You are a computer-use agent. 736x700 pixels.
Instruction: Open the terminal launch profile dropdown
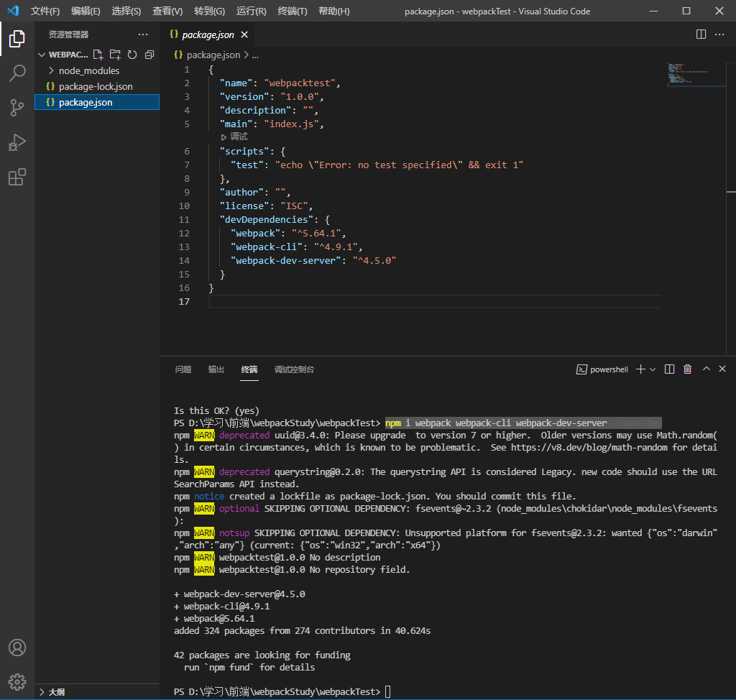coord(653,369)
